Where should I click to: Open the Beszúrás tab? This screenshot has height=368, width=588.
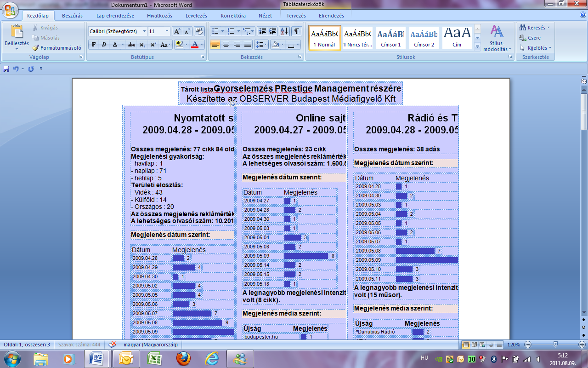coord(72,15)
